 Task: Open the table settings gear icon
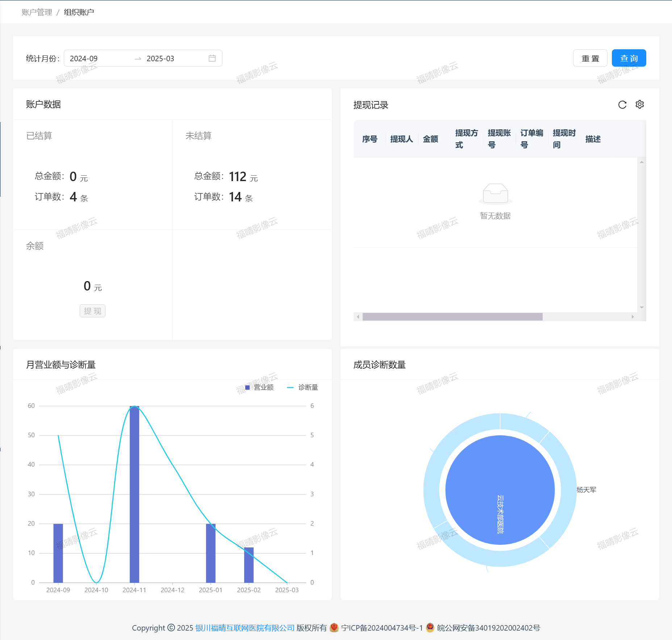pos(639,105)
